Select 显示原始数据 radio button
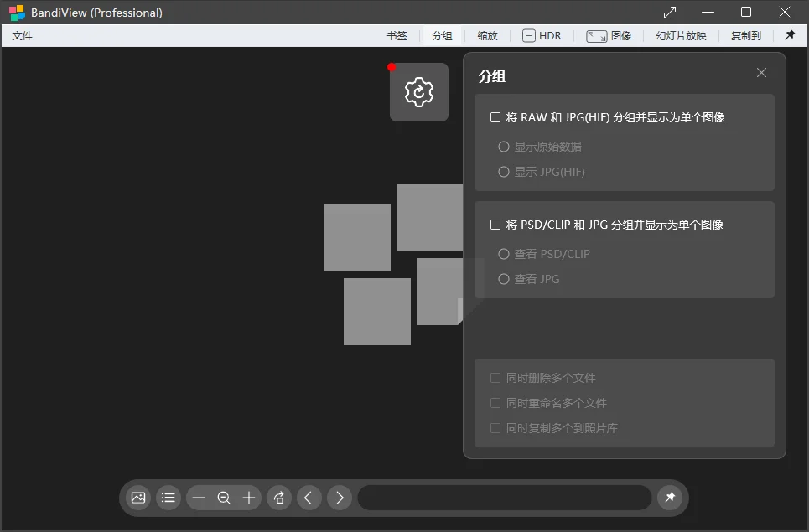Viewport: 809px width, 532px height. tap(504, 147)
